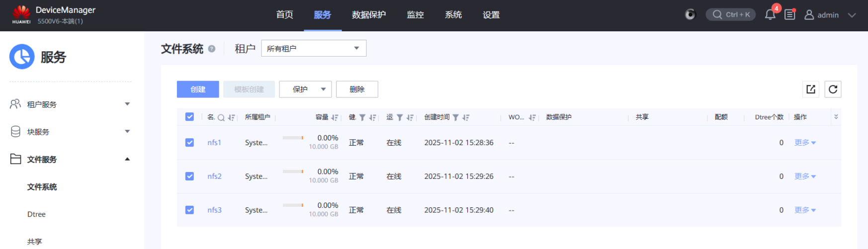The image size is (868, 249).
Task: Switch to the 数据保护 top menu
Action: click(368, 15)
